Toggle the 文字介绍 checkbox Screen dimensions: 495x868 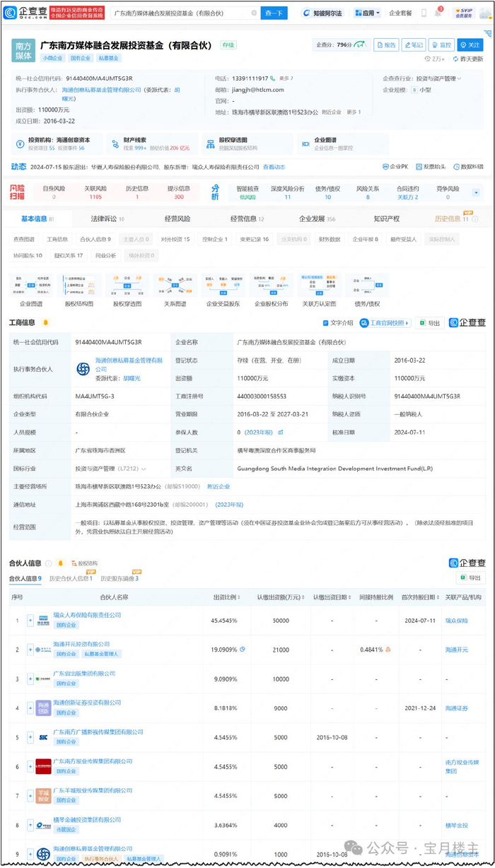click(x=325, y=323)
